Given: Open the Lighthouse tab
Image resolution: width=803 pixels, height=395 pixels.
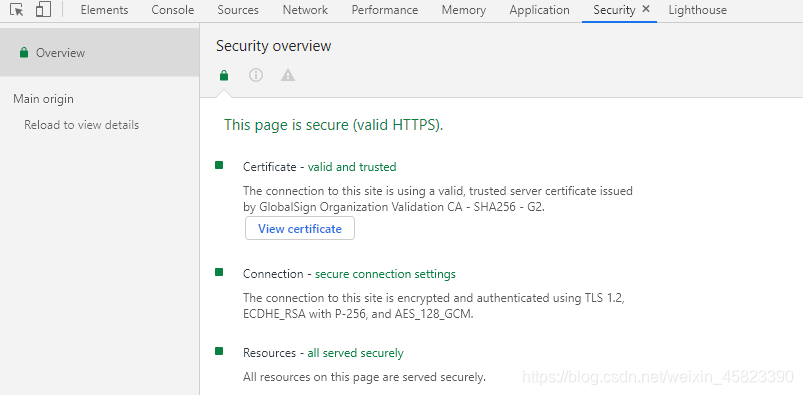Looking at the screenshot, I should click(x=698, y=10).
